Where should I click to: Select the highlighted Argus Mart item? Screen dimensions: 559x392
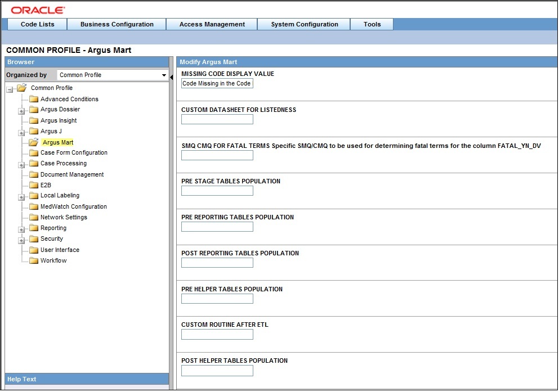[58, 142]
